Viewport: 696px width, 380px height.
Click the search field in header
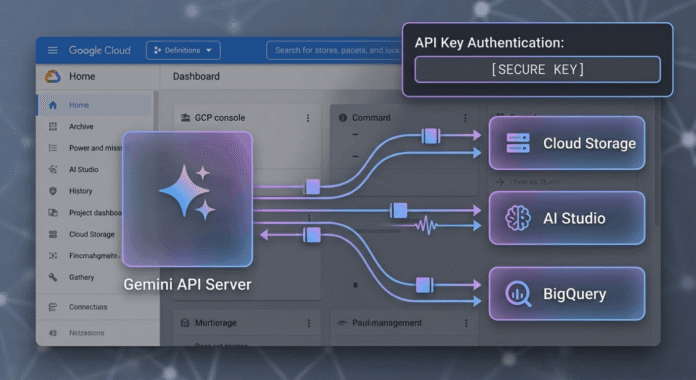pos(335,50)
